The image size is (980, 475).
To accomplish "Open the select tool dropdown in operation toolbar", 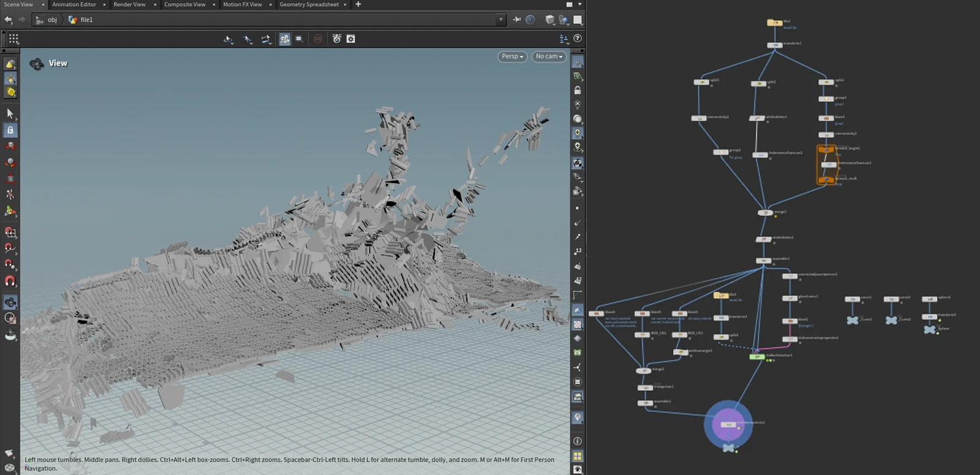I will pos(228,39).
